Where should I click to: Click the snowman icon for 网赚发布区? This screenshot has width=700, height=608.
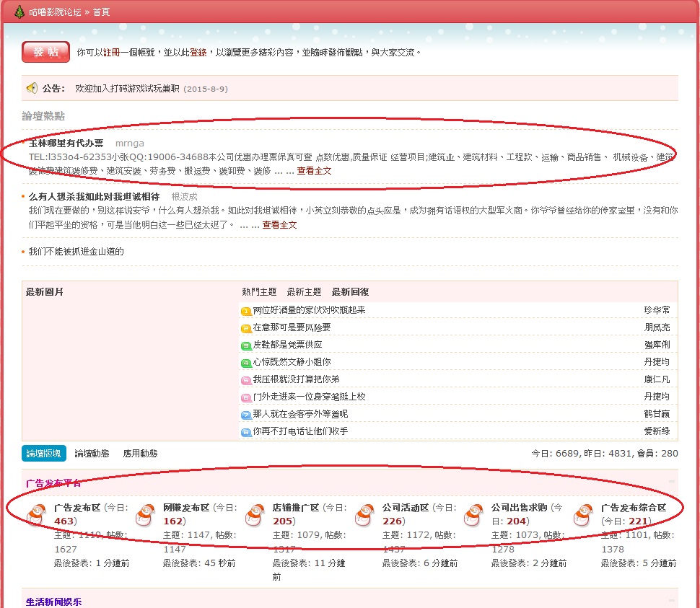[x=146, y=515]
